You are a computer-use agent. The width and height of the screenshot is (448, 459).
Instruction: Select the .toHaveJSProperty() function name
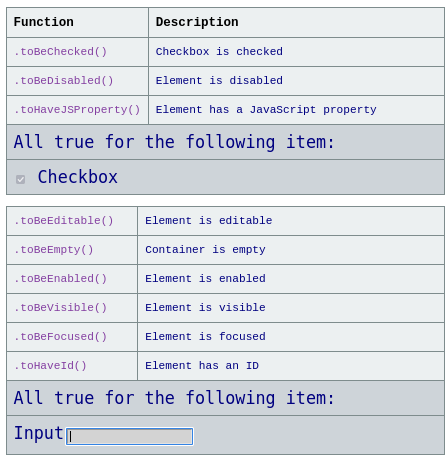pyautogui.click(x=77, y=110)
